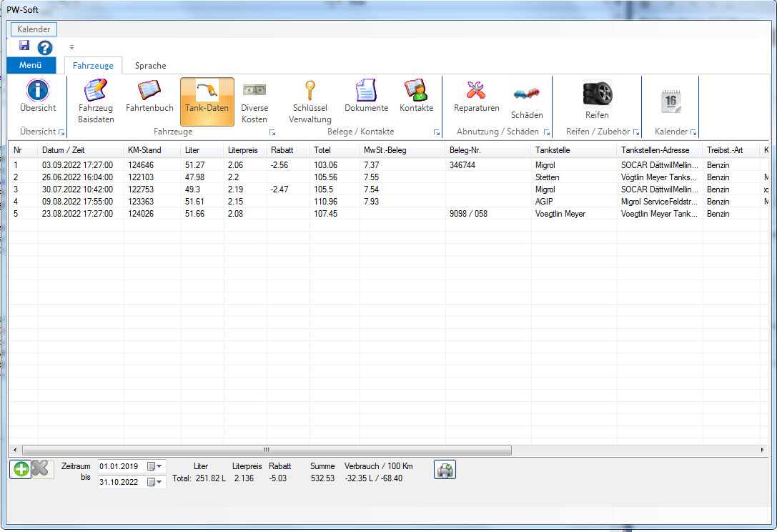Open the blue Menü tab
The height and width of the screenshot is (532, 777).
pos(31,66)
